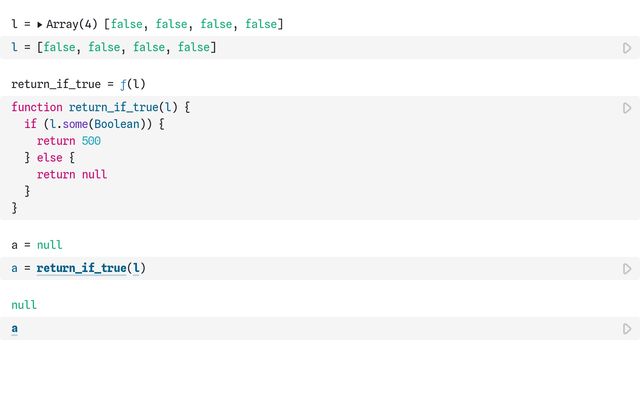Expand the Array(4) output triangle
The image size is (640, 400).
click(40, 24)
